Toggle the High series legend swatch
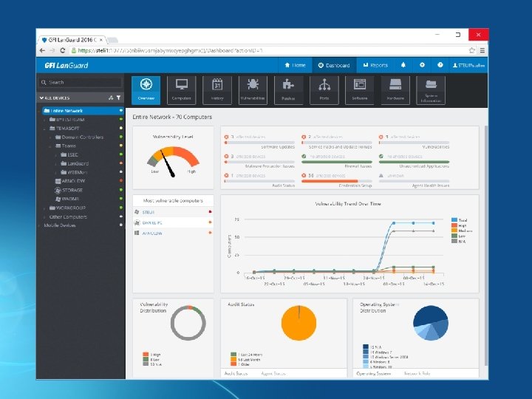This screenshot has height=399, width=532. tap(454, 225)
